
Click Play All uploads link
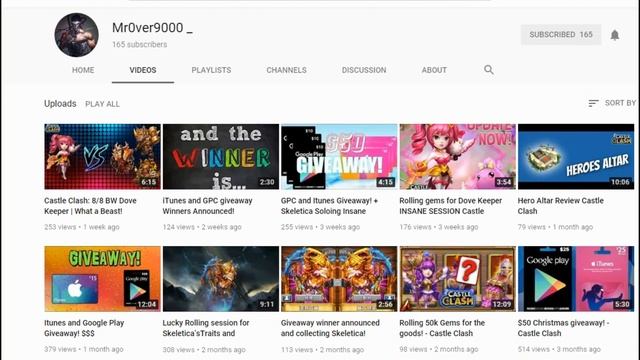pos(102,104)
